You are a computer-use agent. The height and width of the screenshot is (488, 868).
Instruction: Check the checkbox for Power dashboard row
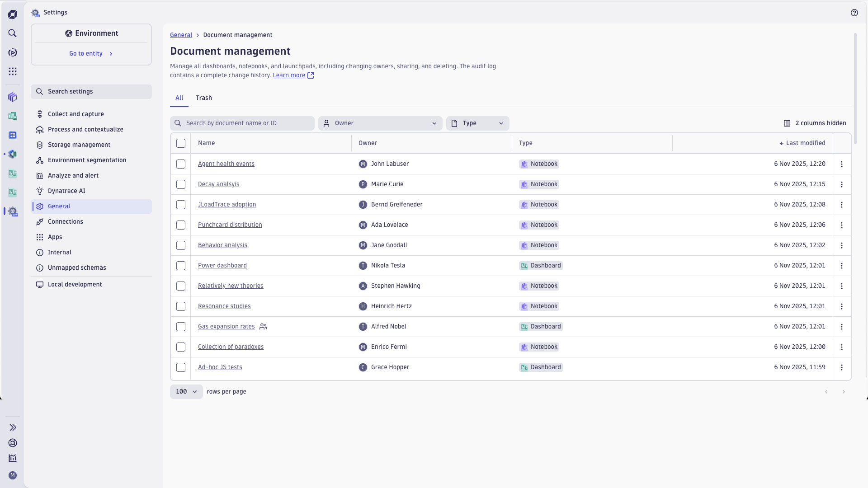[181, 266]
